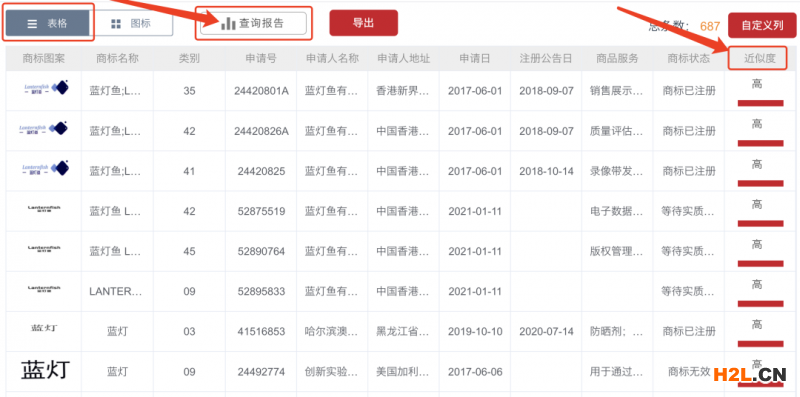
Task: Sort by the 近似度 column header
Action: point(759,59)
